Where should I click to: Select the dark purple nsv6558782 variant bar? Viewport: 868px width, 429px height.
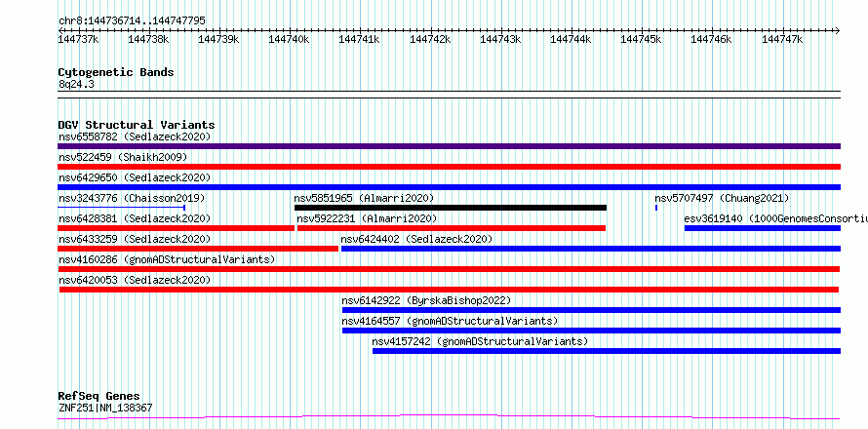(x=449, y=146)
